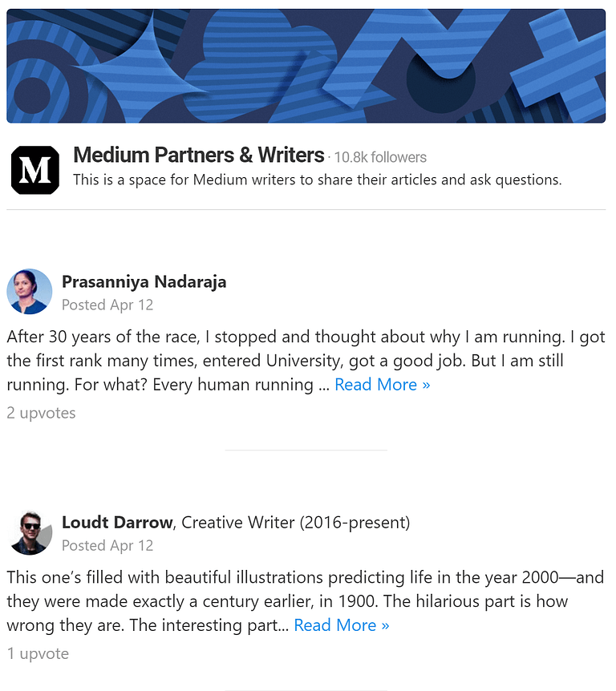
Task: Open 'Read More' on the year 2000 predictions post
Action: tap(341, 624)
